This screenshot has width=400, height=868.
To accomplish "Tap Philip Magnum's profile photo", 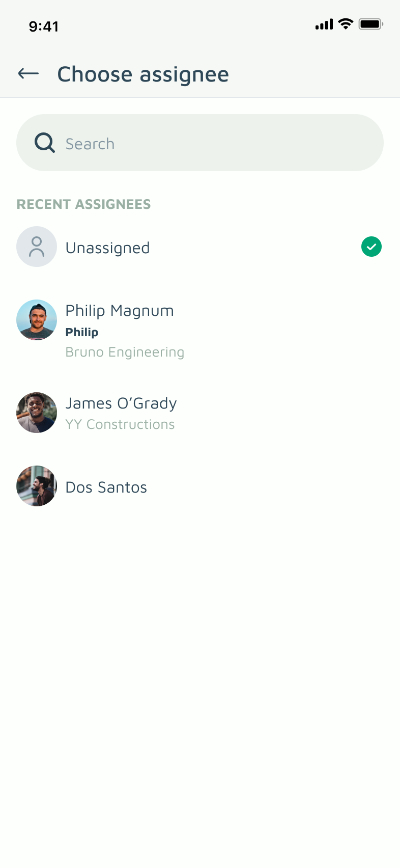I will tap(37, 320).
